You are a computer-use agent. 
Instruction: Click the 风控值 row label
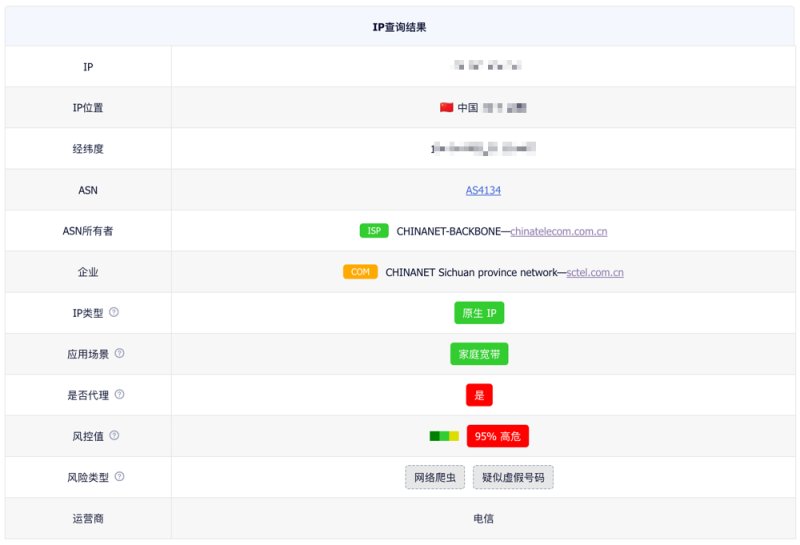[88, 436]
